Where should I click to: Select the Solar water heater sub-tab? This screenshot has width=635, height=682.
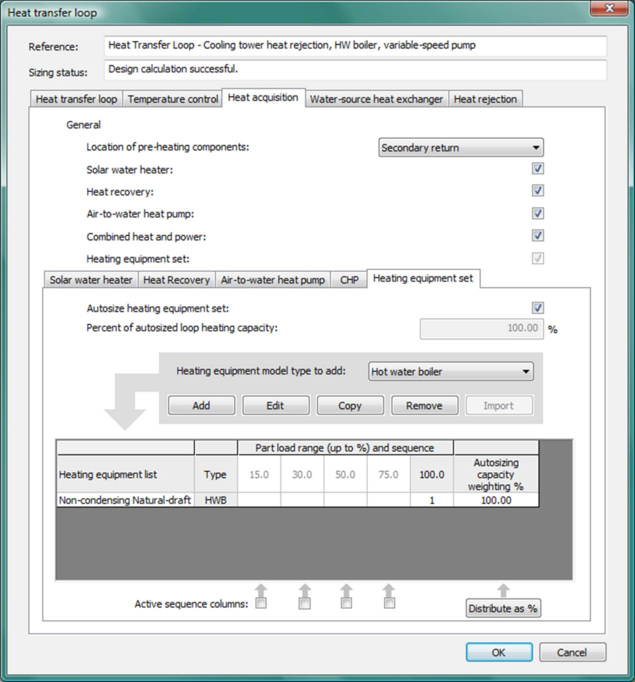click(x=91, y=280)
